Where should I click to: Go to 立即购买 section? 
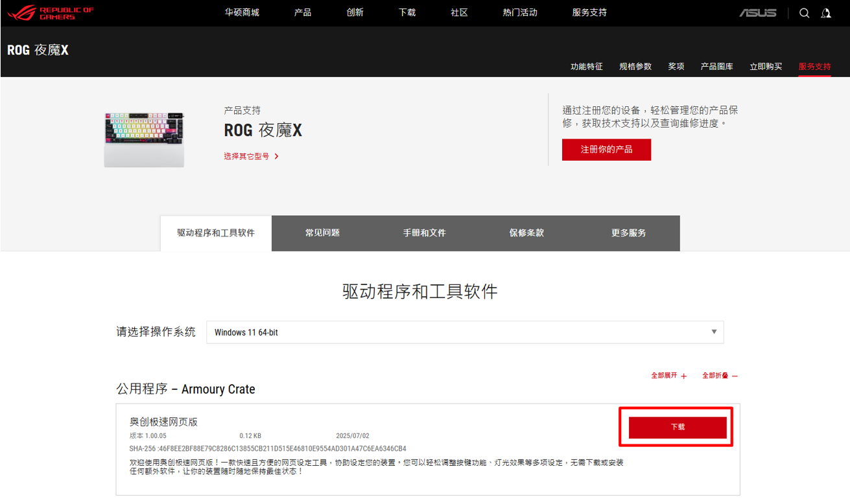pyautogui.click(x=766, y=67)
